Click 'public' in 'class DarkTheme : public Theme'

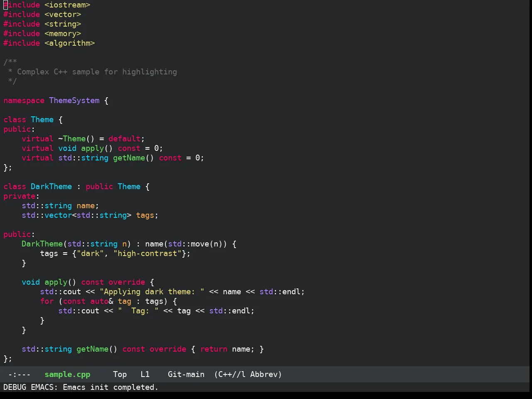[99, 187]
